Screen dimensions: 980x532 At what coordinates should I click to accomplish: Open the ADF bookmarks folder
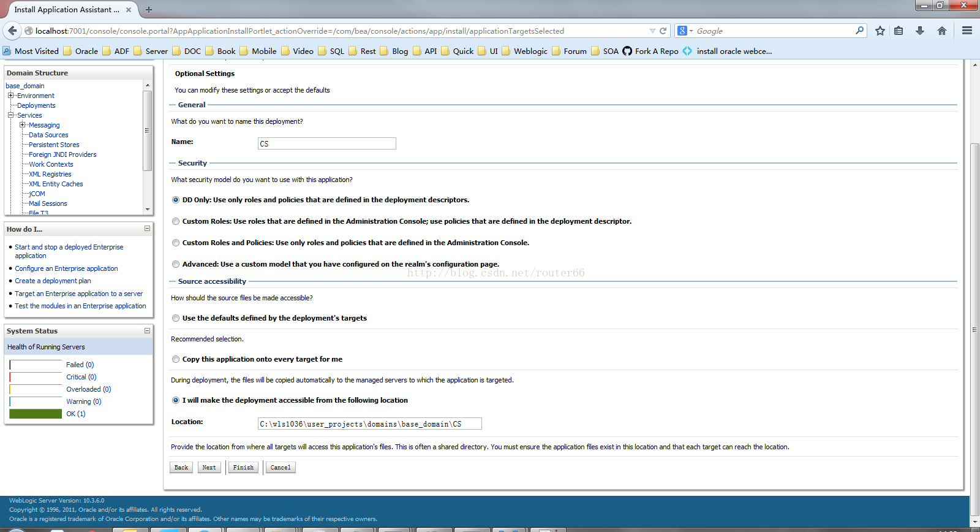(x=116, y=51)
